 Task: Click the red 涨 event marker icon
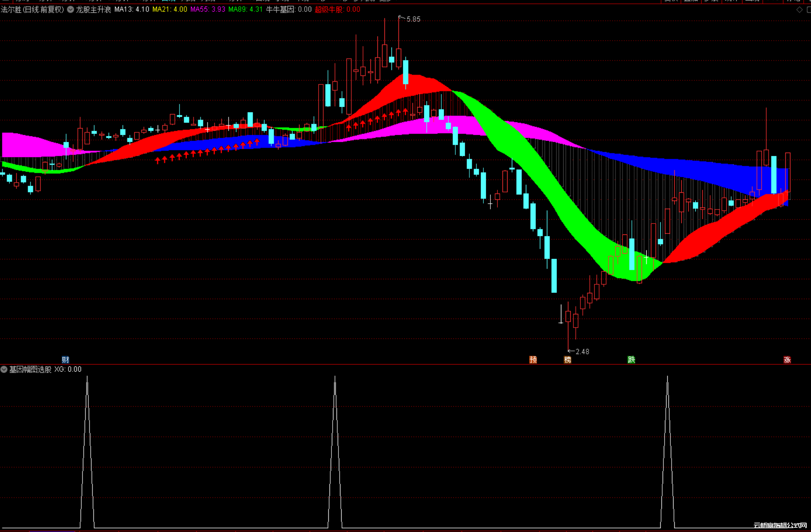coord(787,359)
